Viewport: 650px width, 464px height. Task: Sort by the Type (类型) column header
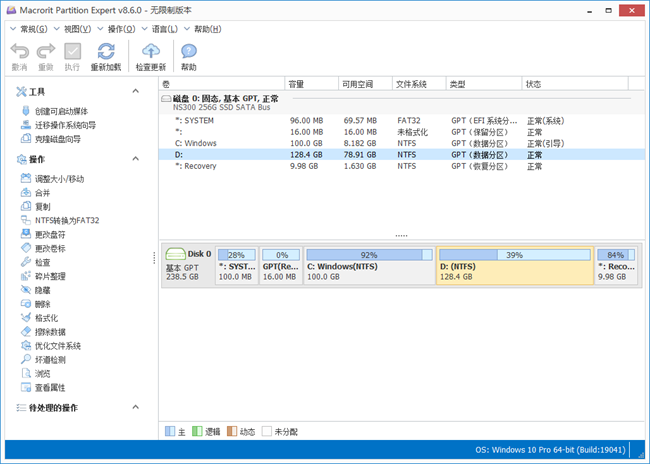[x=484, y=84]
